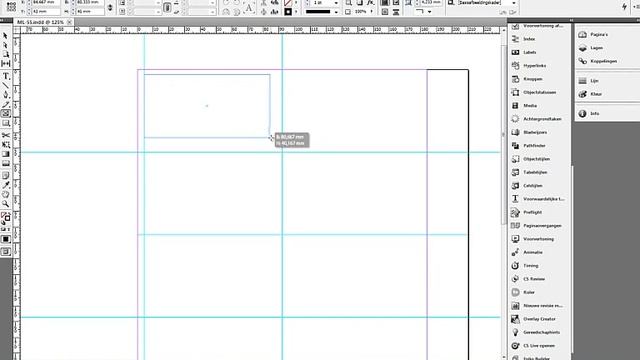Select the Pen tool
This screenshot has width=640, height=360.
5,95
